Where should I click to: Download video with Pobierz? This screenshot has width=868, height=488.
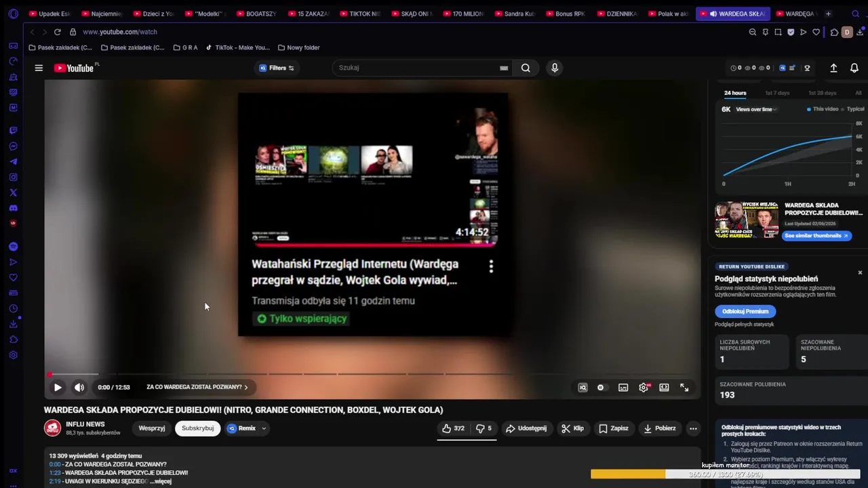pos(659,428)
